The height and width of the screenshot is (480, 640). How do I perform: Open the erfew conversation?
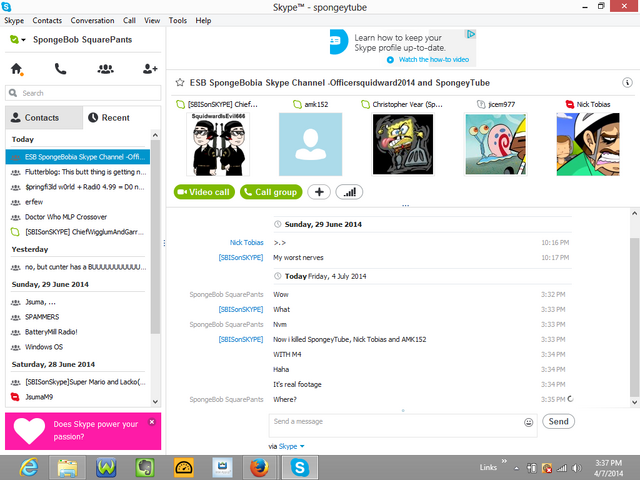[78, 202]
